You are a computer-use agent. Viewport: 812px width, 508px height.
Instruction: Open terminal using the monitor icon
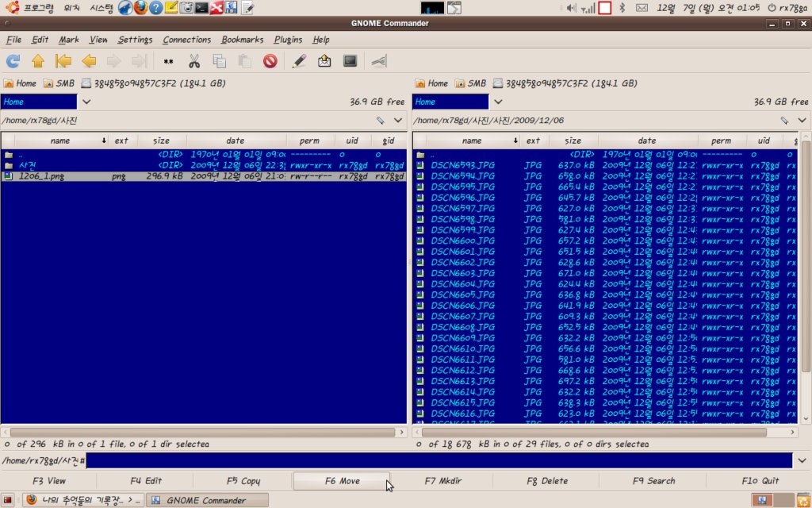(350, 62)
